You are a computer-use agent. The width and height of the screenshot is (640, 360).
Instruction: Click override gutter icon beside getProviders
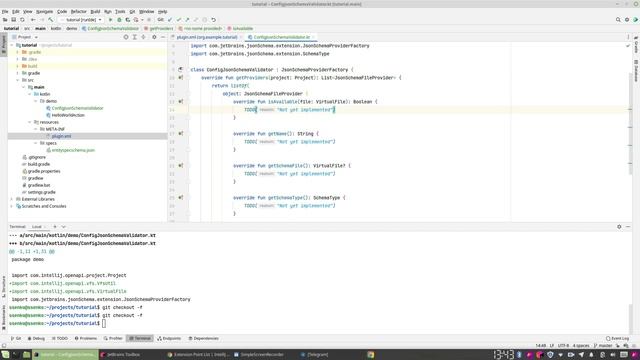point(180,78)
